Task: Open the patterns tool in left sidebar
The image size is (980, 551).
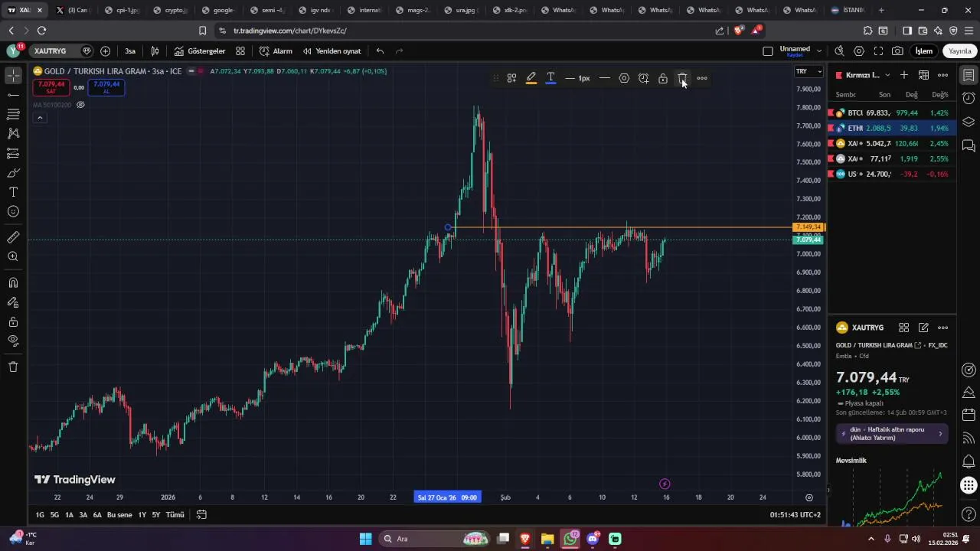Action: pos(13,133)
